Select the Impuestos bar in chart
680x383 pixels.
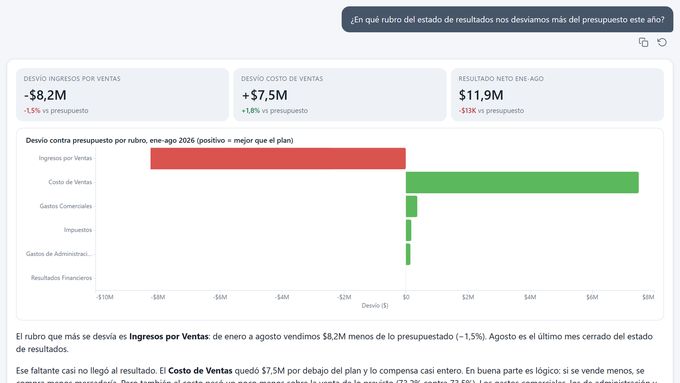click(409, 230)
